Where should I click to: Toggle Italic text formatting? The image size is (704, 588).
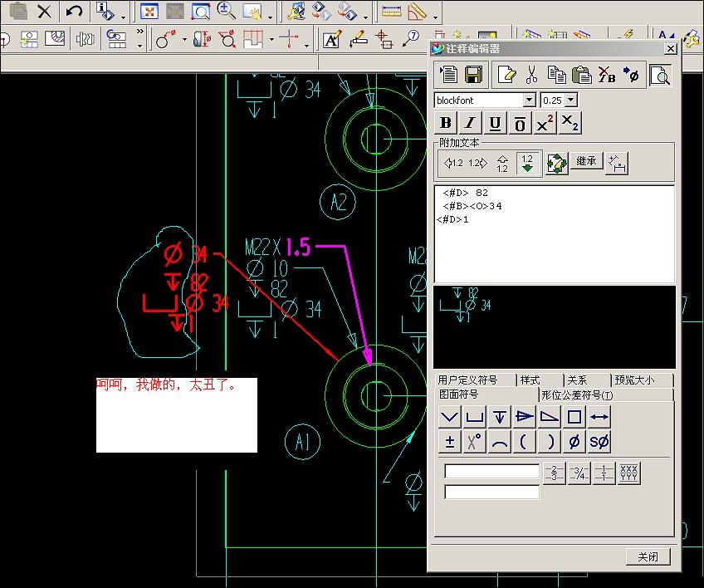click(x=471, y=123)
